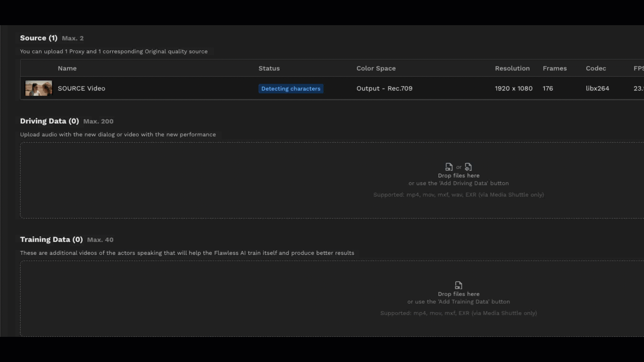Sort by the Status column header

coord(269,68)
